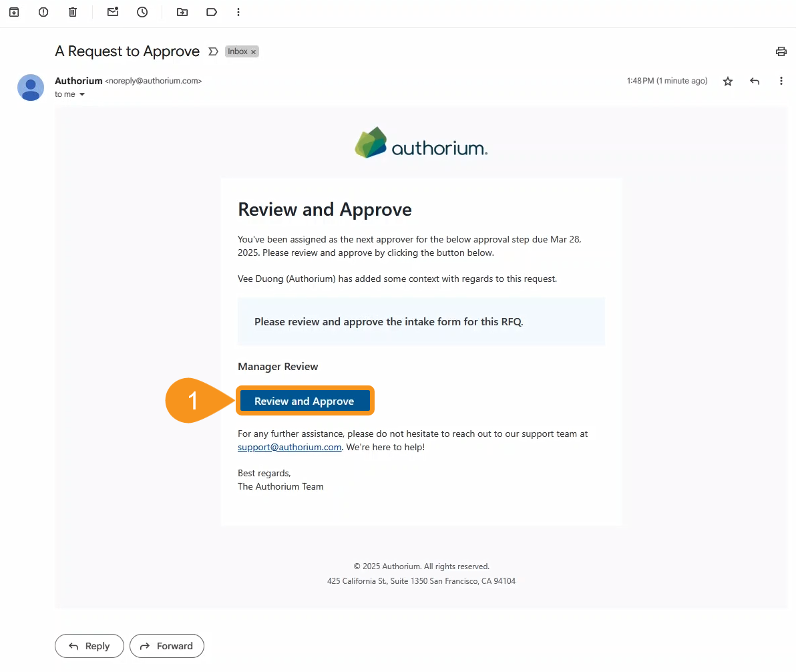Screen dimensions: 796x672
Task: Open the message three-dot options menu
Action: 781,81
